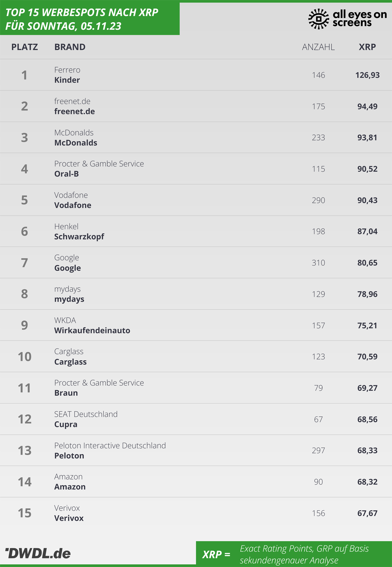The width and height of the screenshot is (392, 567).
Task: Click the Carglass XRP value 70,59
Action: (x=367, y=357)
